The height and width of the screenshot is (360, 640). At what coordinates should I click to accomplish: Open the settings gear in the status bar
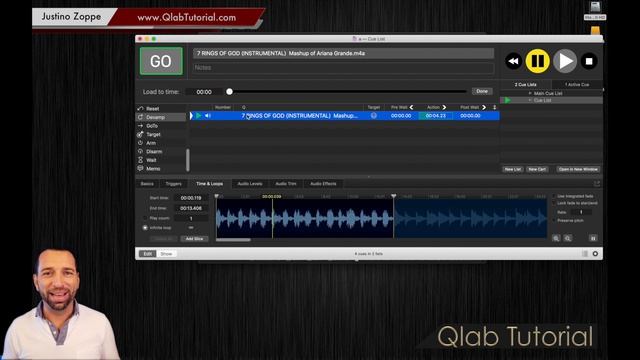coord(595,254)
